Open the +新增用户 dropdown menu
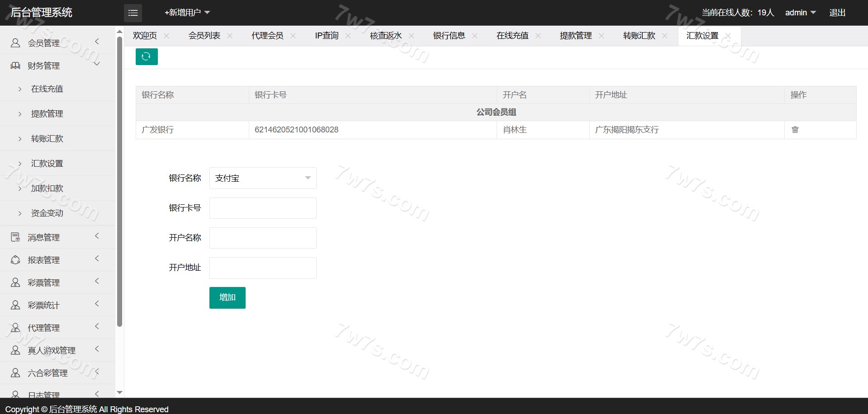868x414 pixels. point(187,13)
